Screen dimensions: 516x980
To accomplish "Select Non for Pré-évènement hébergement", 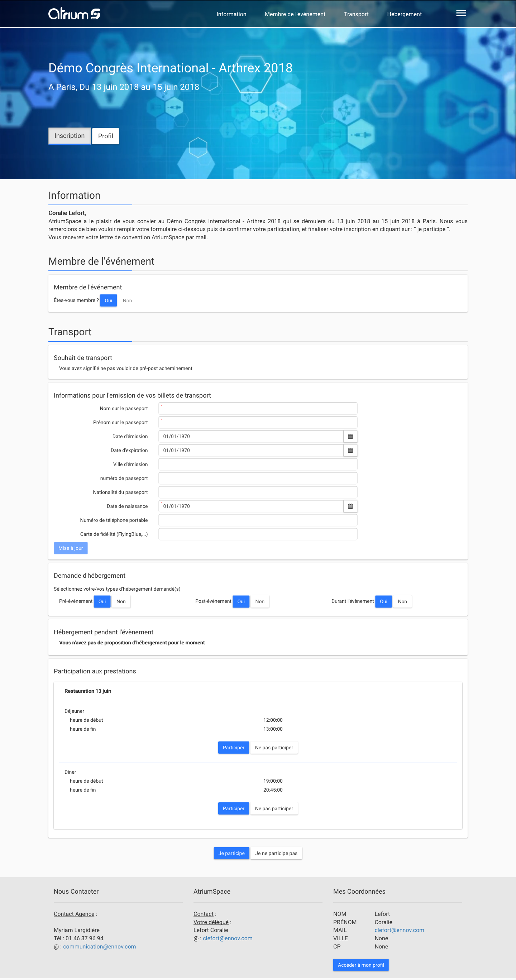I will (x=121, y=601).
